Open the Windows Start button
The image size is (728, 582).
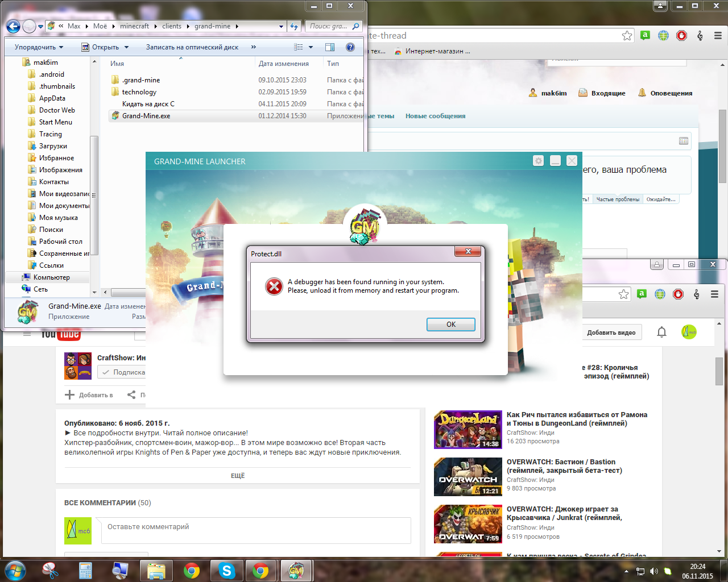click(x=15, y=570)
